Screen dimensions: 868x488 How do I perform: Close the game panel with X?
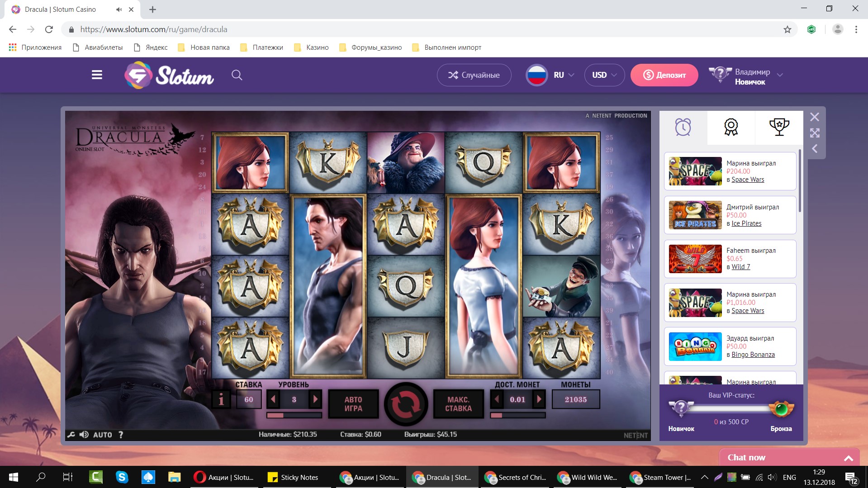815,117
